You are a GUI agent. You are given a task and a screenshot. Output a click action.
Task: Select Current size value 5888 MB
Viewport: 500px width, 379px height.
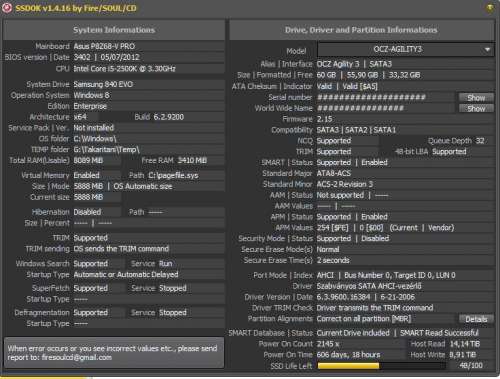[88, 197]
